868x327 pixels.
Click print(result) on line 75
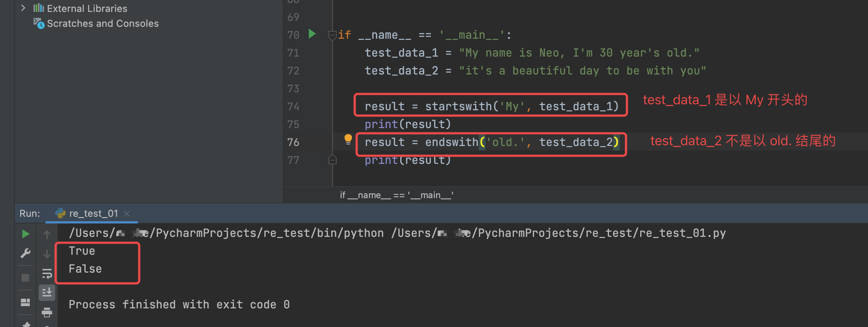tap(408, 124)
